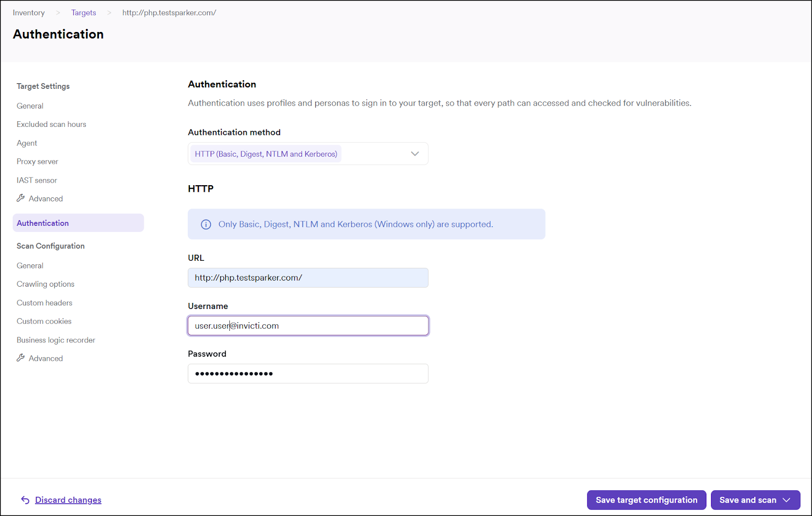
Task: Click the breadcrumb separator arrow after Inventory
Action: (x=57, y=12)
